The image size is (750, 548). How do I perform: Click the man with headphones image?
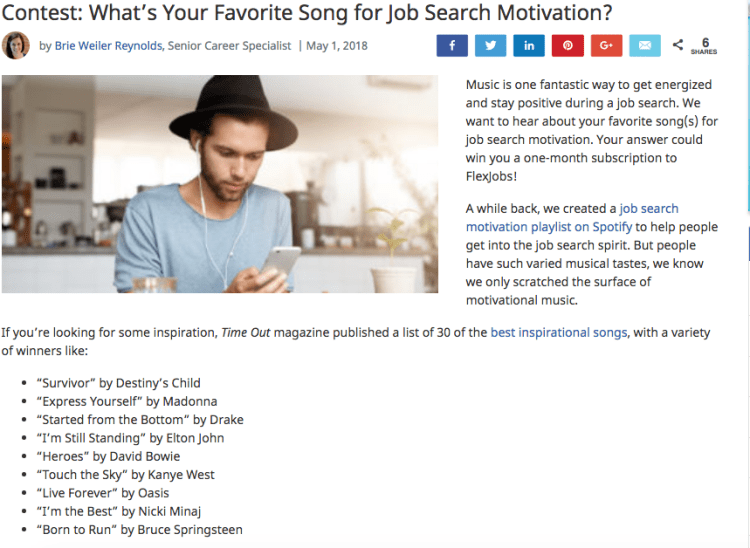coord(220,184)
